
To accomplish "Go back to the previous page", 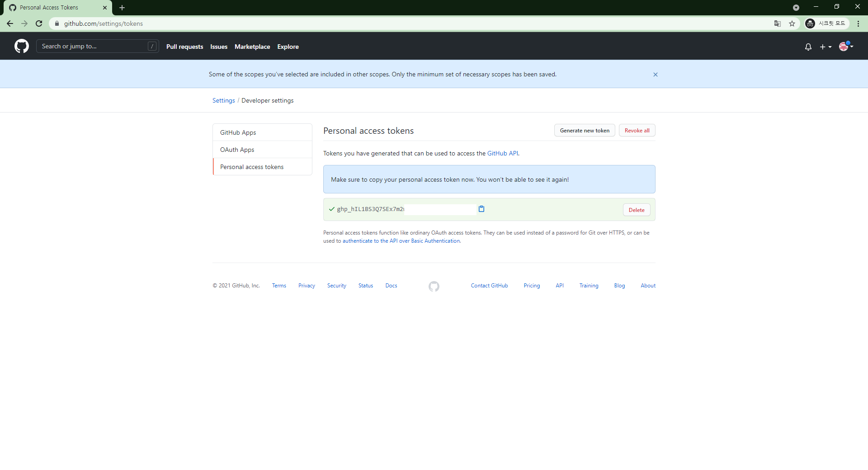I will click(10, 23).
